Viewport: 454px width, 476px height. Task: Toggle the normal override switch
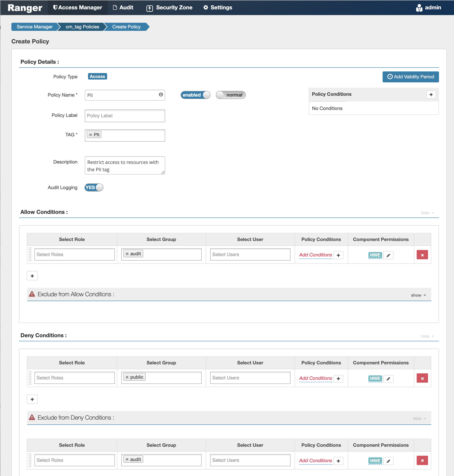(230, 95)
